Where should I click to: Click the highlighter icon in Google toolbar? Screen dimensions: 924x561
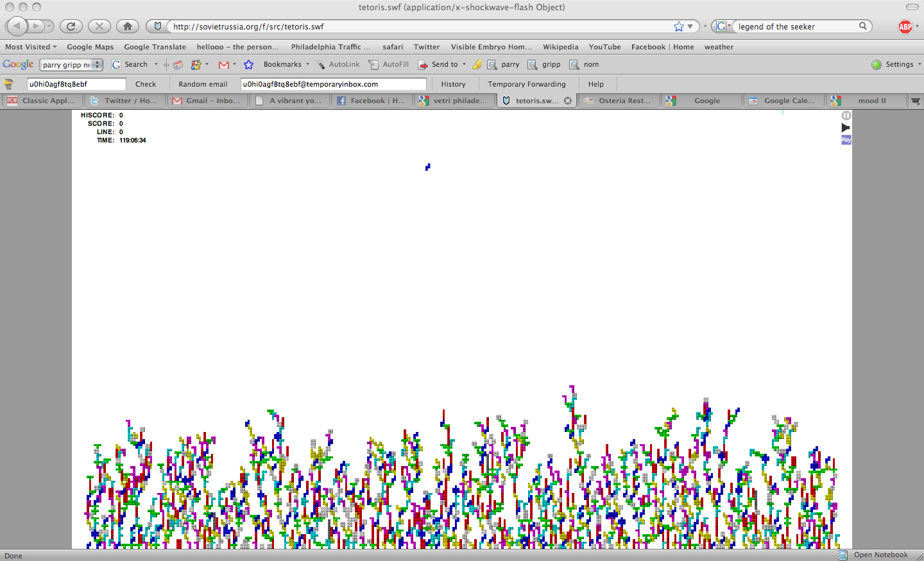(477, 64)
